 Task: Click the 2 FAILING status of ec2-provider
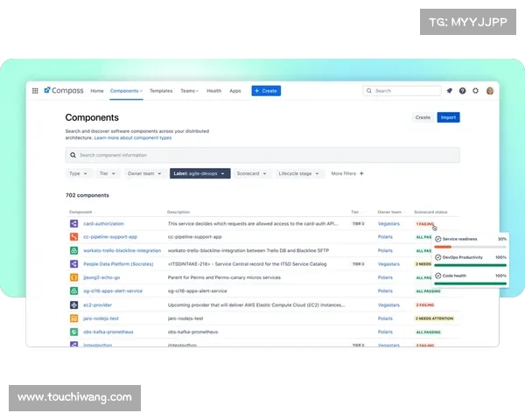click(x=425, y=304)
